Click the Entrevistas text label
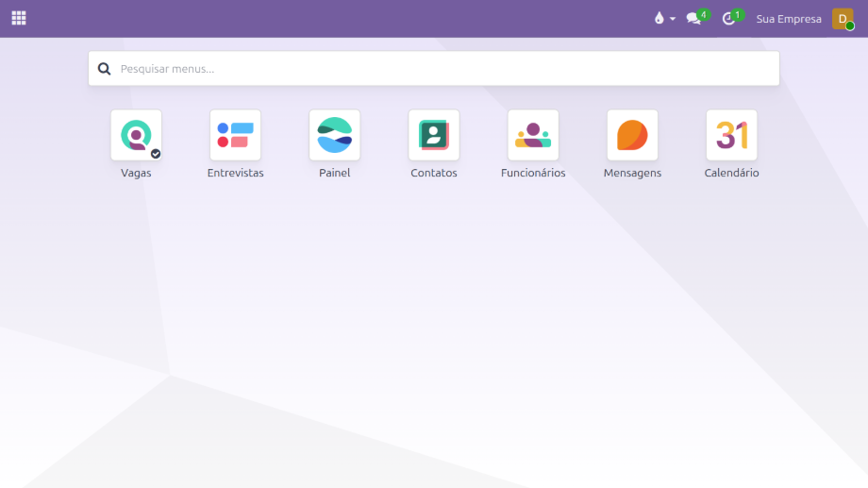This screenshot has height=488, width=868. (235, 174)
